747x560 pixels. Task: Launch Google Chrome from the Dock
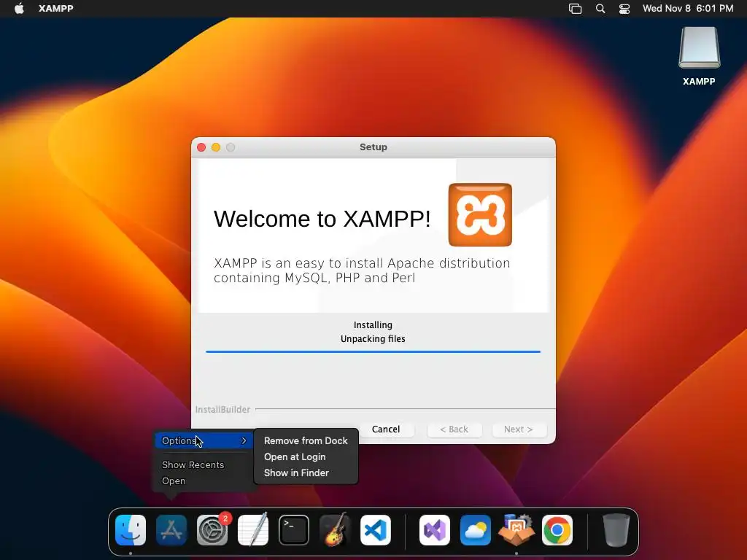[557, 530]
